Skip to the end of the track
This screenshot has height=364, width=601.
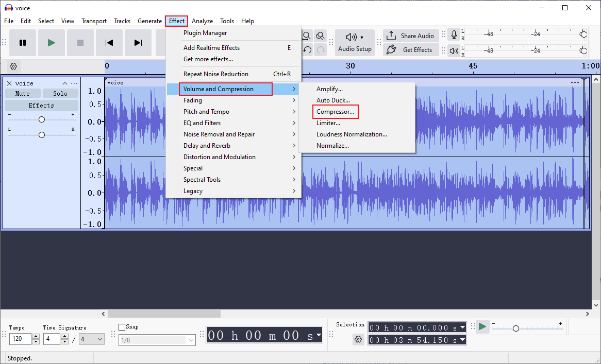pos(138,43)
